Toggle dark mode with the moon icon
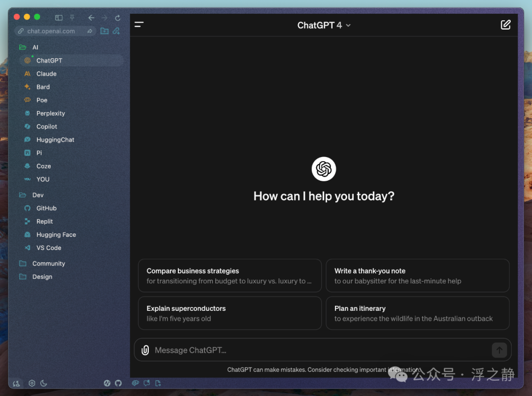Viewport: 532px width, 396px height. (x=44, y=383)
